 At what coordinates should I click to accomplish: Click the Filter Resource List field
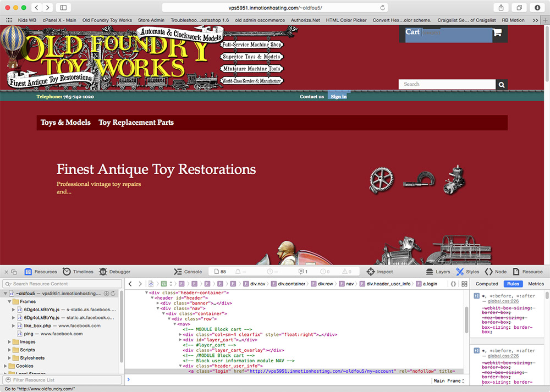coord(62,380)
